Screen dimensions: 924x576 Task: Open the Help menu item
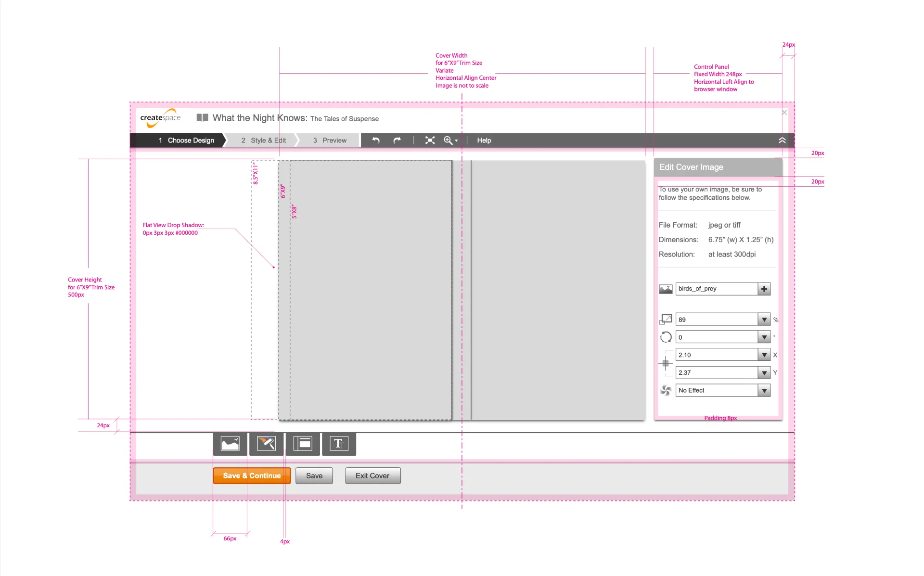(484, 141)
